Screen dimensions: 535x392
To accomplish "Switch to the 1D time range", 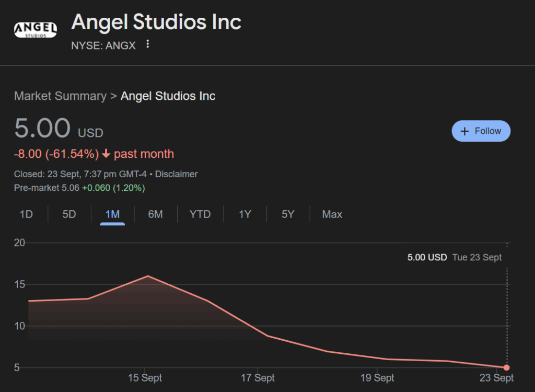I will (26, 214).
